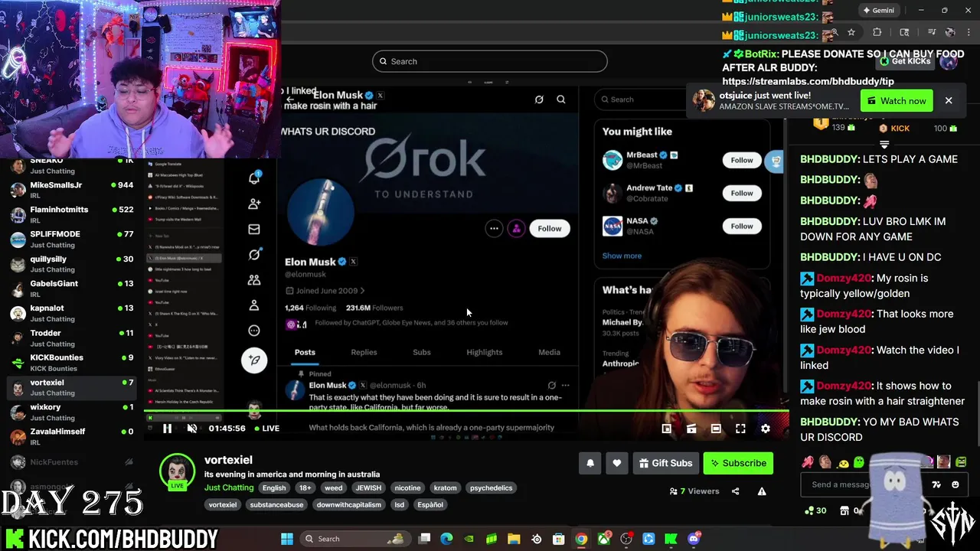This screenshot has height=551, width=980.
Task: Toggle heart follow button for vortexiel
Action: 616,463
